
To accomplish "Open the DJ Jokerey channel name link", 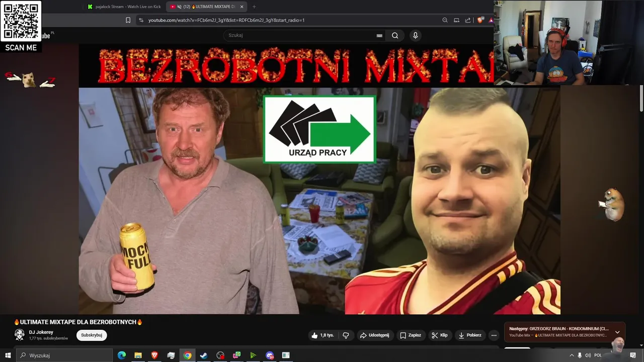I will coord(41,332).
